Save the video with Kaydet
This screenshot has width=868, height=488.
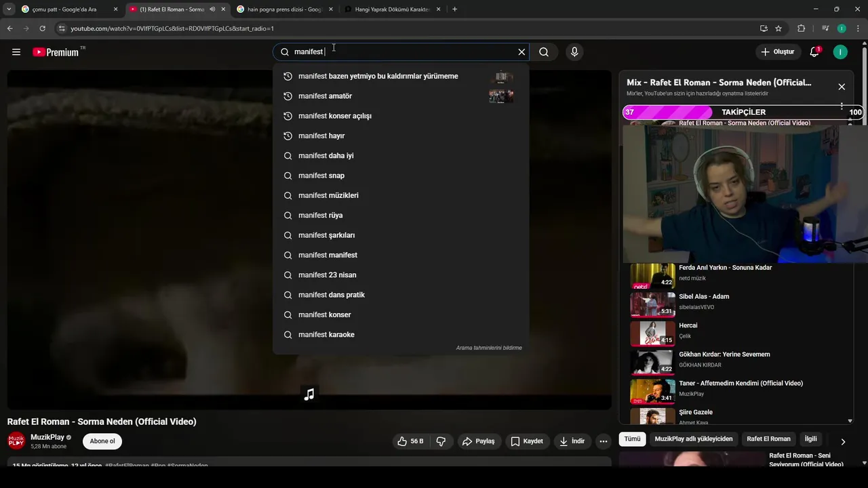[x=527, y=441]
